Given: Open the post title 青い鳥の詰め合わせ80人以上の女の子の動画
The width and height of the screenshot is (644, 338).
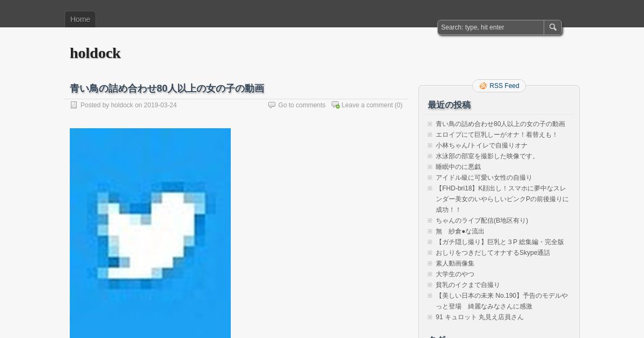Looking at the screenshot, I should 167,88.
